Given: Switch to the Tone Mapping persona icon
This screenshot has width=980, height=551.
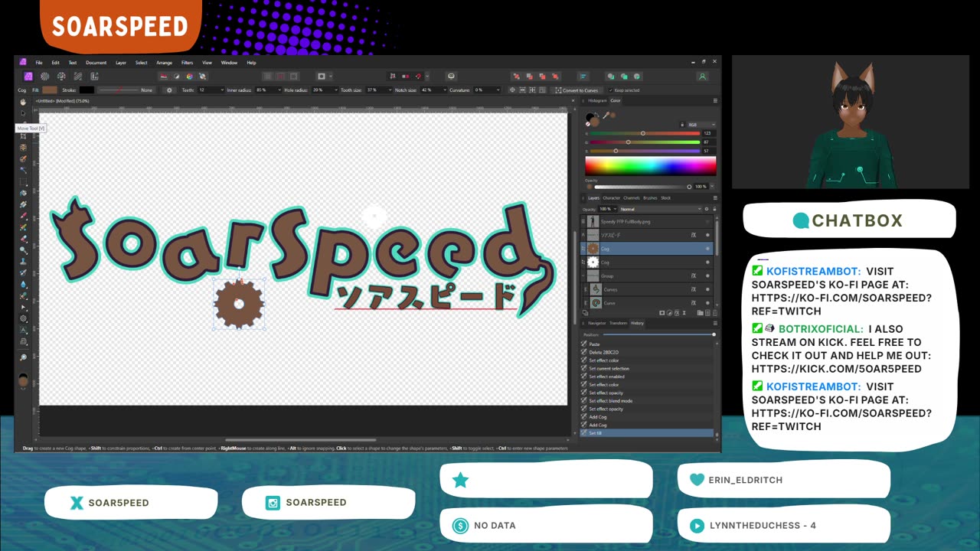Looking at the screenshot, I should coord(78,77).
